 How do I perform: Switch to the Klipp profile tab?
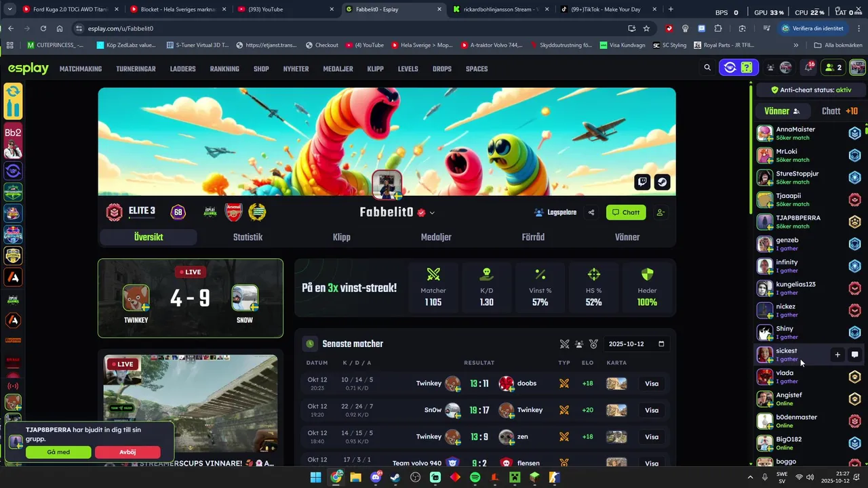point(342,237)
